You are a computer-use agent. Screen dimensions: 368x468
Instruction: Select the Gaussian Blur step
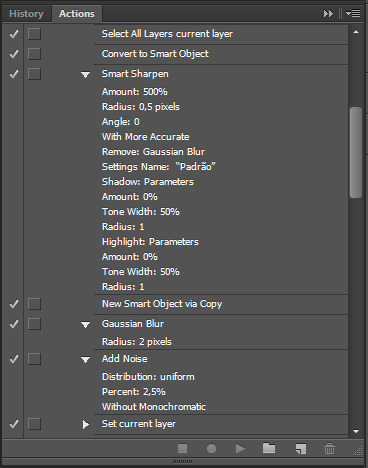[x=133, y=324]
